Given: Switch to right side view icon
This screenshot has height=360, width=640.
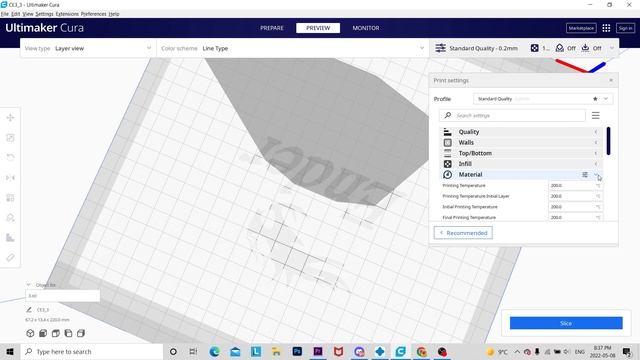Looking at the screenshot, I should pyautogui.click(x=81, y=333).
